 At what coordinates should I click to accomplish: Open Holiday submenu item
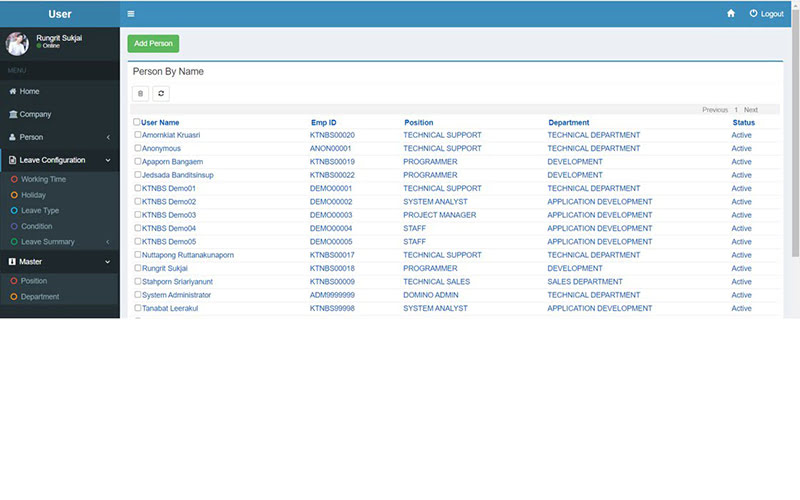(x=33, y=195)
